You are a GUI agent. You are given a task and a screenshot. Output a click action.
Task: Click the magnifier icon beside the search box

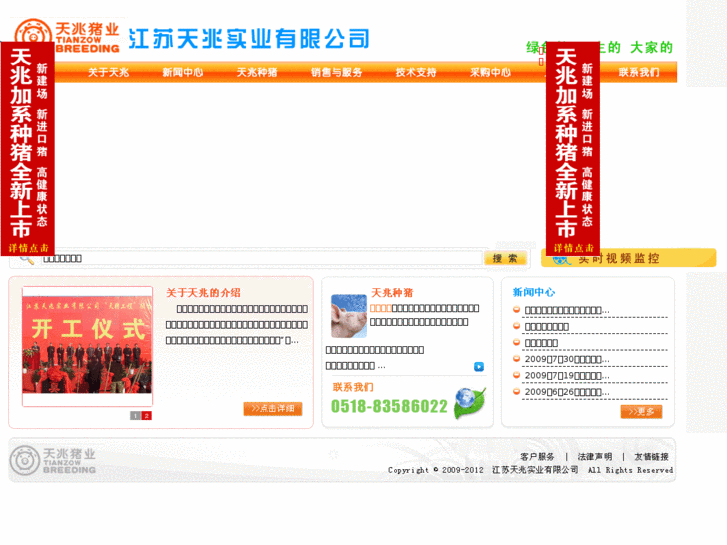pyautogui.click(x=27, y=259)
